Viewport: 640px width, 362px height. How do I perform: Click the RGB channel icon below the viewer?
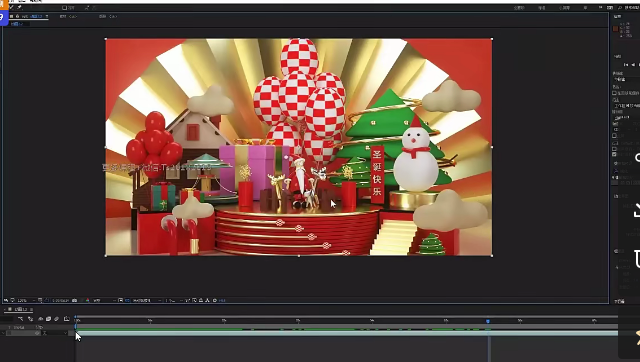pyautogui.click(x=88, y=300)
